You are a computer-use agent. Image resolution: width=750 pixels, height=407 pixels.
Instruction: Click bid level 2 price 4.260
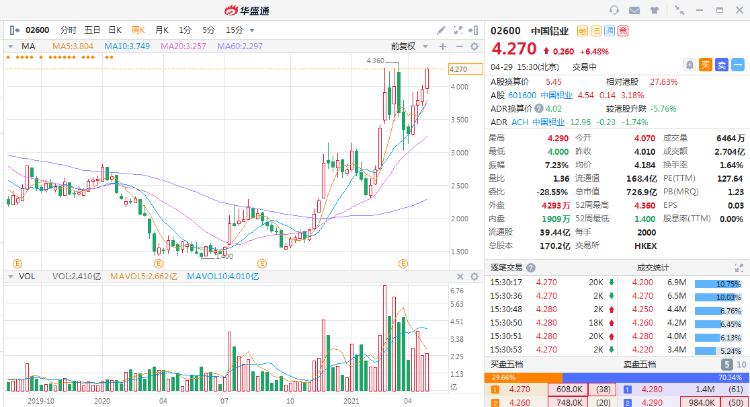(x=519, y=403)
